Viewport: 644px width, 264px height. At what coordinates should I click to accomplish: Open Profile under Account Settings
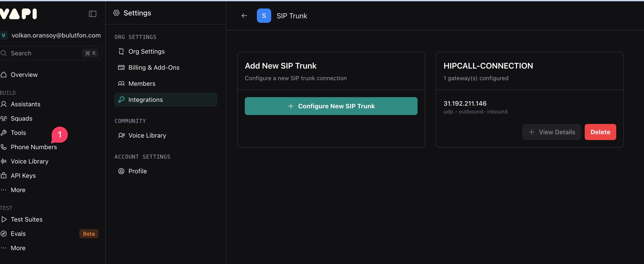point(137,171)
